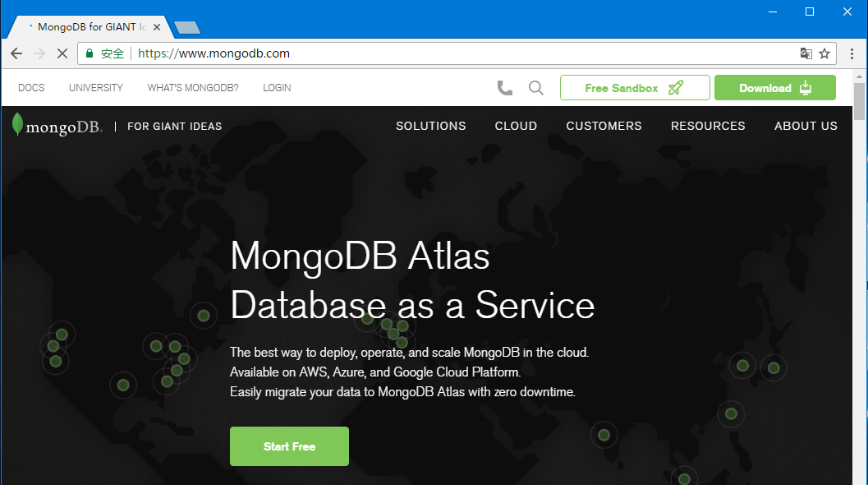Click the green secure padlock icon
This screenshot has height=485, width=868.
(90, 53)
